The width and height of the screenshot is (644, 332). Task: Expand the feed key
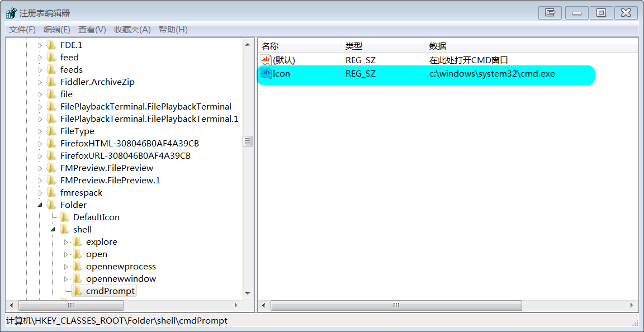tap(40, 58)
